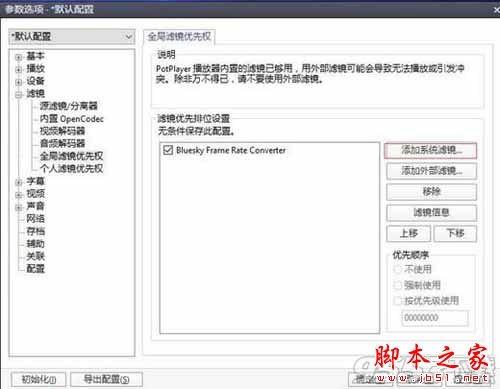
Task: Select 个人滤镜优先权 tree item
Action: pos(71,169)
